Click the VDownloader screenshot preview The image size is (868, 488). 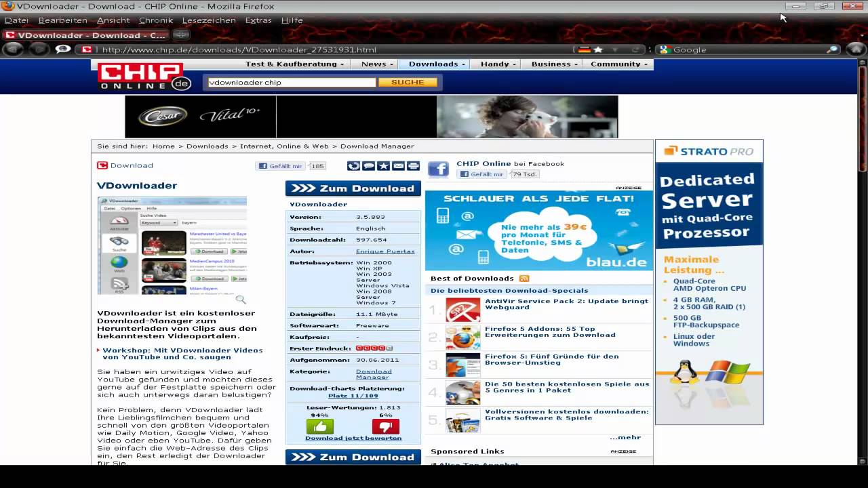[172, 245]
